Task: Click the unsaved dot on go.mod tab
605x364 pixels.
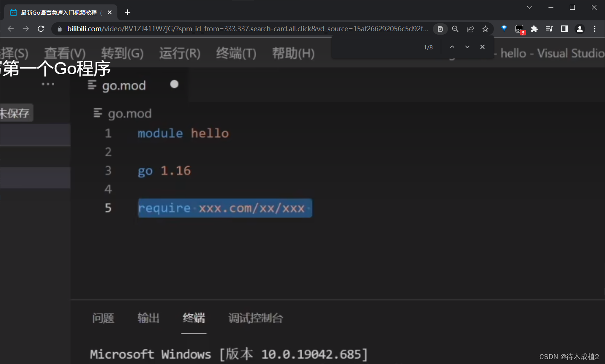Action: (174, 84)
